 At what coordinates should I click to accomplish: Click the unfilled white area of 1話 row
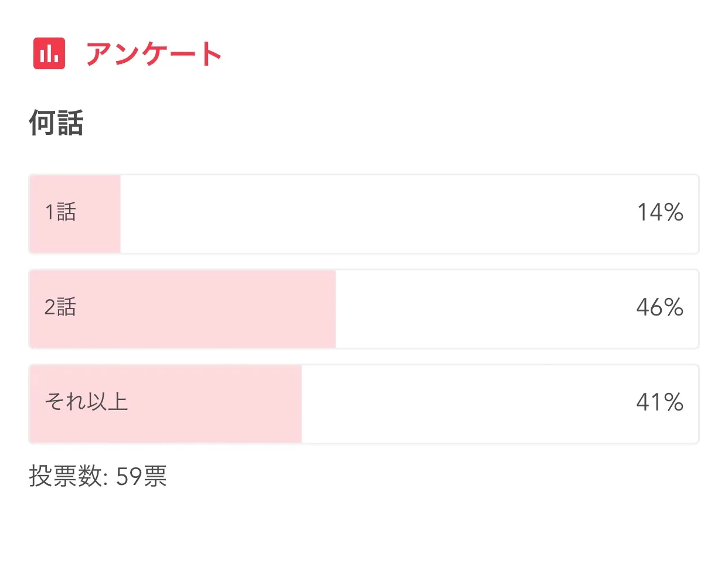[375, 214]
